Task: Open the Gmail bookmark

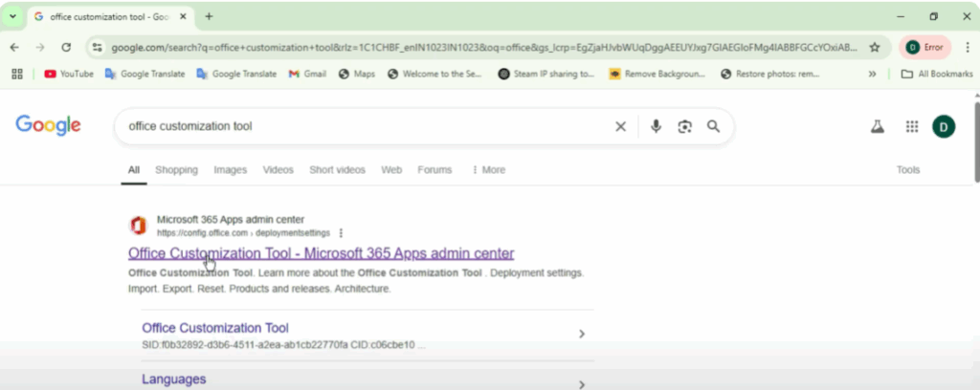Action: [x=307, y=74]
